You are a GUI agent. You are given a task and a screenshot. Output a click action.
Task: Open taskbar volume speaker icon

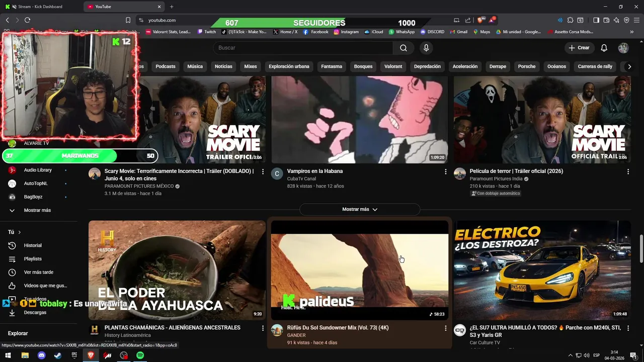pyautogui.click(x=587, y=355)
